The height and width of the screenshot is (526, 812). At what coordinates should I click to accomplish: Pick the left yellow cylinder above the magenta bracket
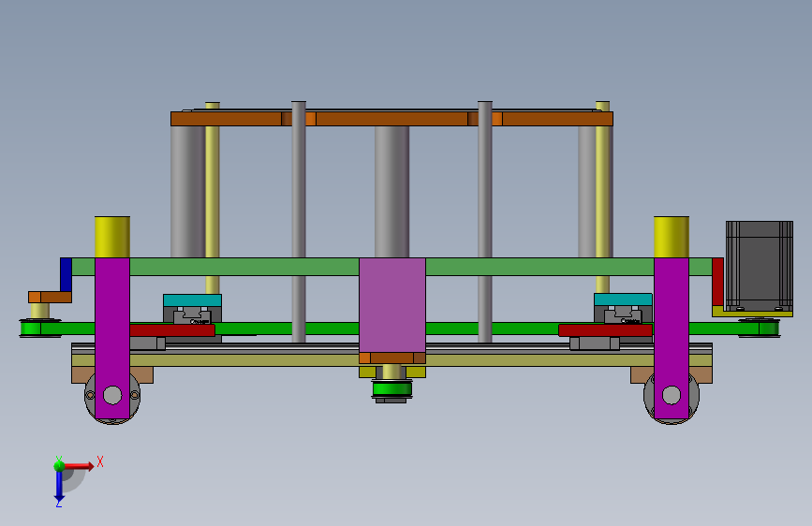(x=112, y=237)
